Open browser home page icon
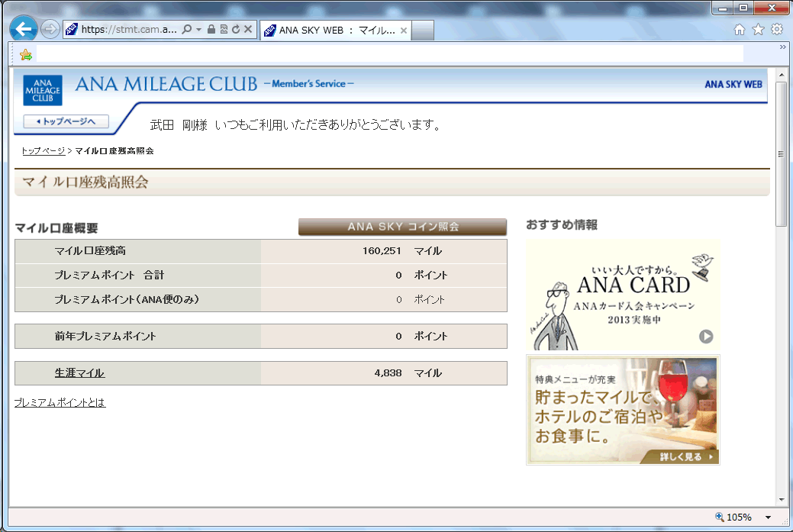Screen dimensions: 793x532 click(740, 29)
